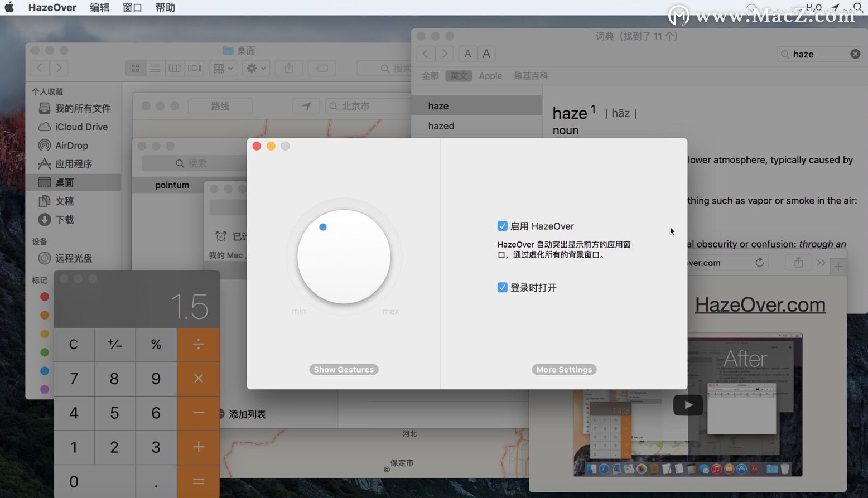Image resolution: width=868 pixels, height=498 pixels.
Task: Select the green tag in Finder sidebar
Action: [45, 352]
